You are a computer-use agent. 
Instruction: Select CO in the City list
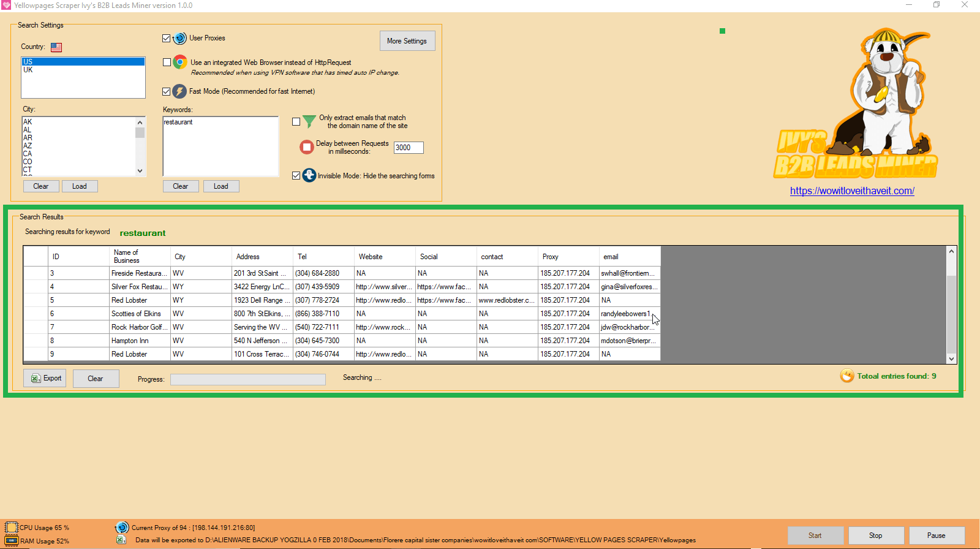coord(78,162)
